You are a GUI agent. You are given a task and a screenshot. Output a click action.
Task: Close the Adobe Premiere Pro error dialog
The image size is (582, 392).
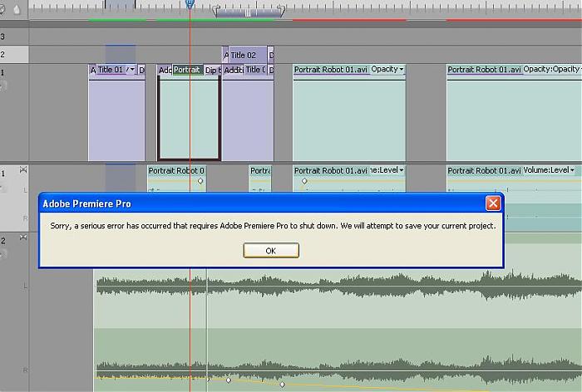click(493, 203)
